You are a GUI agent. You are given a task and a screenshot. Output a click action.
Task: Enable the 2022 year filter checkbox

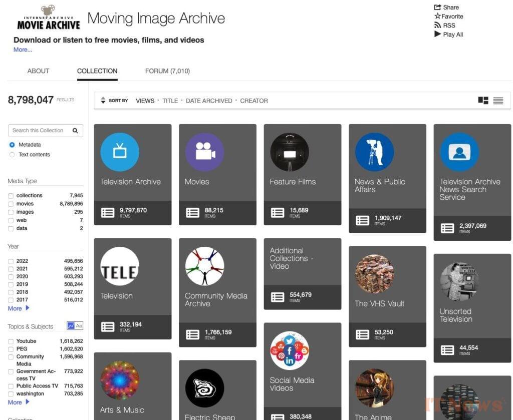(11, 261)
